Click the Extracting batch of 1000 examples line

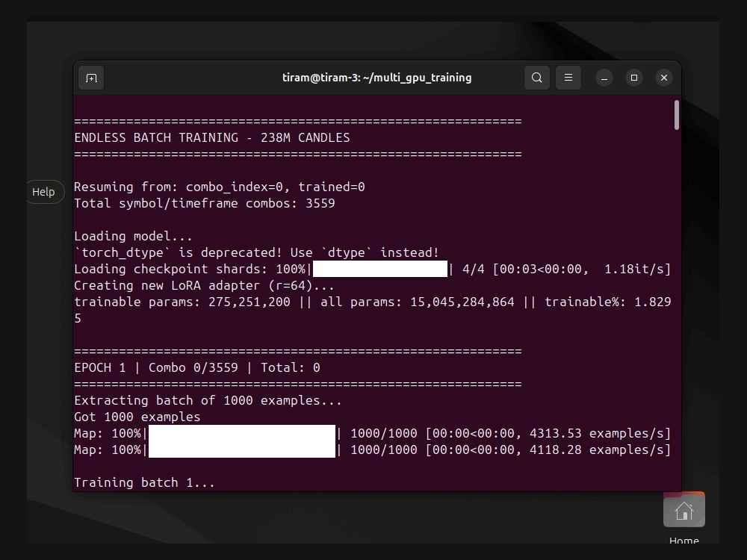[208, 400]
